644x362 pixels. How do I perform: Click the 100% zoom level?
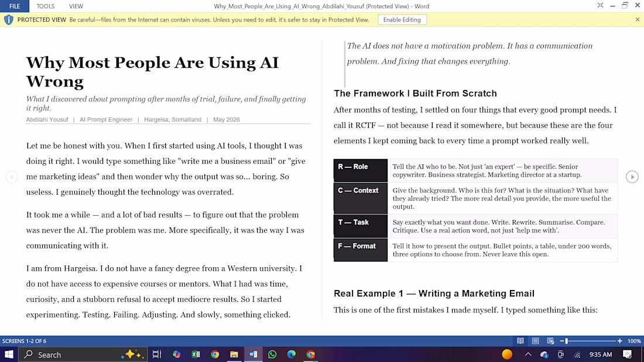pos(634,341)
